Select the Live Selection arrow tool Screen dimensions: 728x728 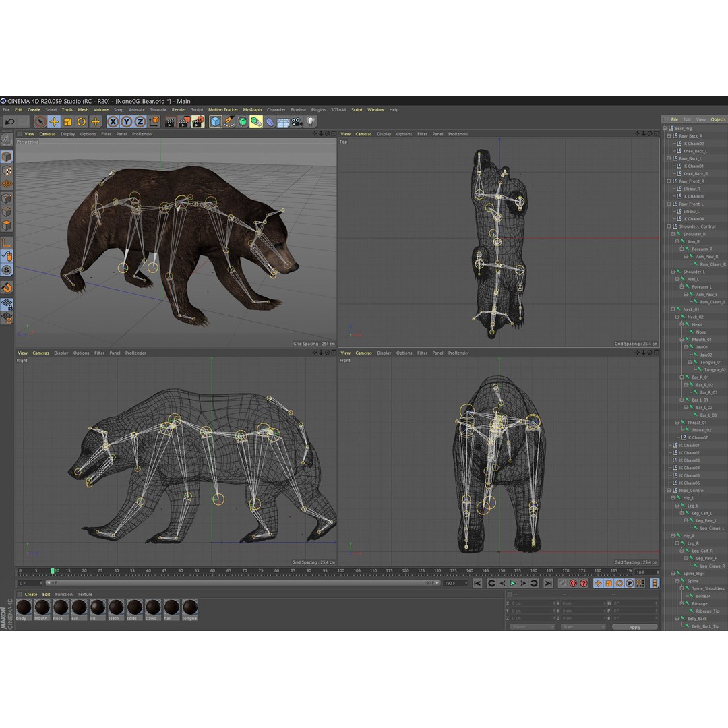pyautogui.click(x=40, y=121)
